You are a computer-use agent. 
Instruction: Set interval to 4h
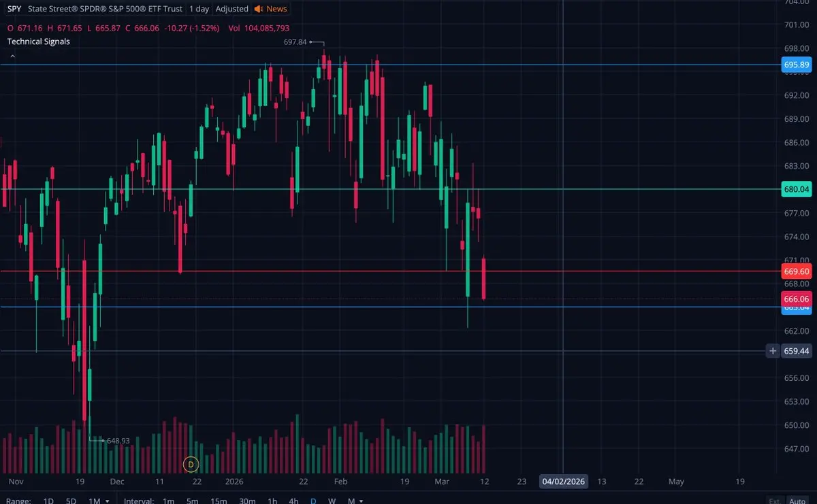click(x=293, y=501)
